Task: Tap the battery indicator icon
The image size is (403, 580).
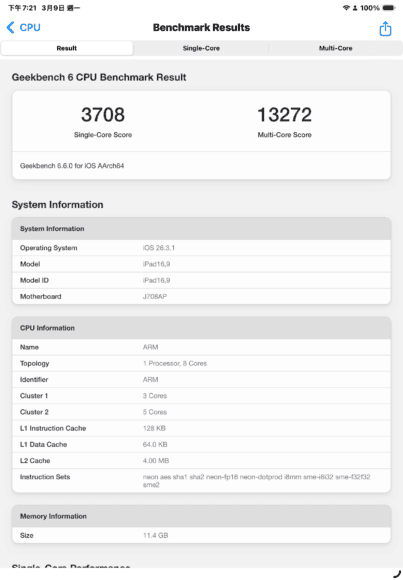Action: pyautogui.click(x=389, y=8)
